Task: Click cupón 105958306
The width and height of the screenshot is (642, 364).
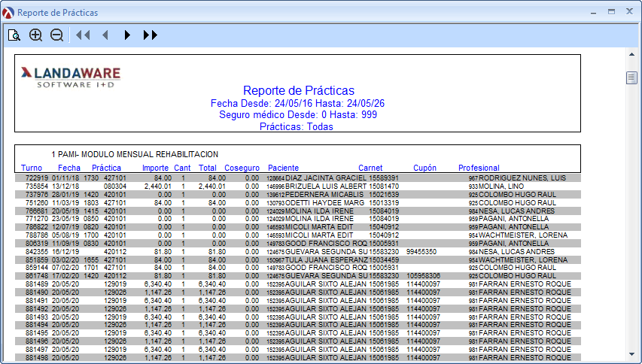Action: point(424,276)
